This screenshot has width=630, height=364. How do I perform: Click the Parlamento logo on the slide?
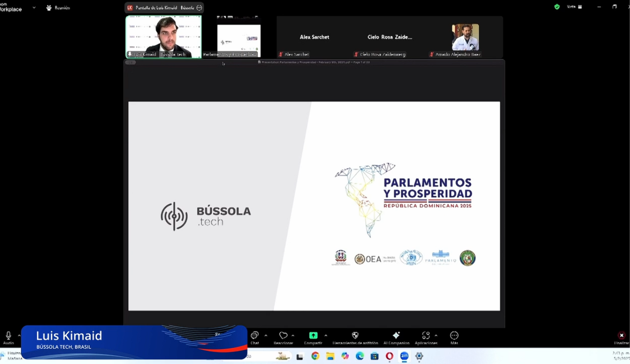(x=440, y=258)
